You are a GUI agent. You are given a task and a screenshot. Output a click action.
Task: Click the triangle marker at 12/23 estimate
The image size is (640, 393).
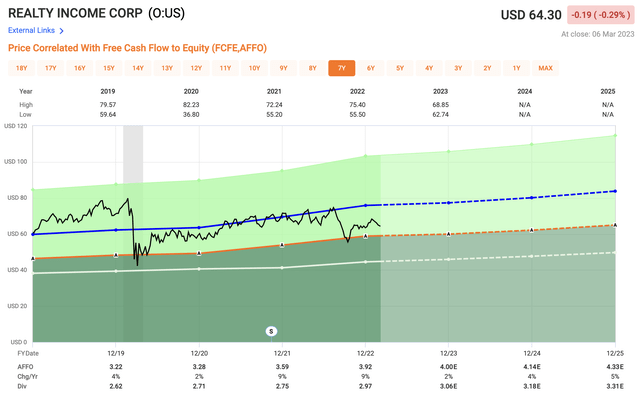coord(449,234)
